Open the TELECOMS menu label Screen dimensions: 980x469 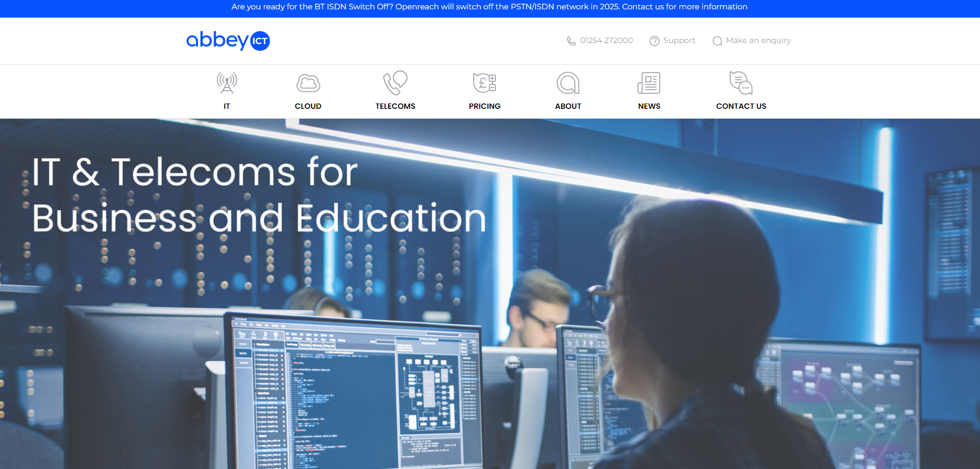coord(395,106)
